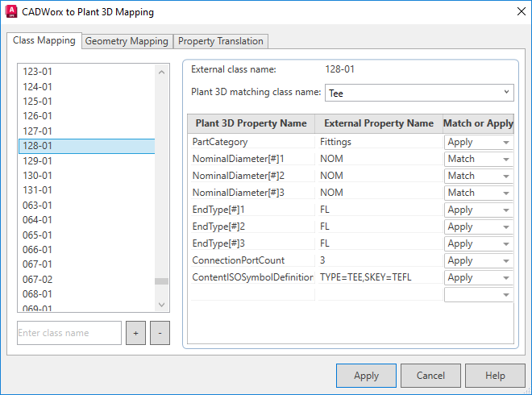532x395 pixels.
Task: Select class 129-01 in the list
Action: [x=38, y=160]
